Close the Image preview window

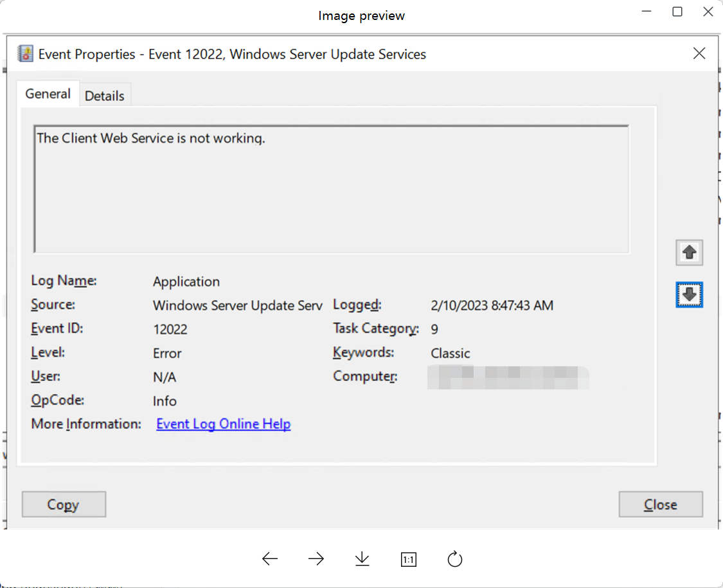pos(708,12)
